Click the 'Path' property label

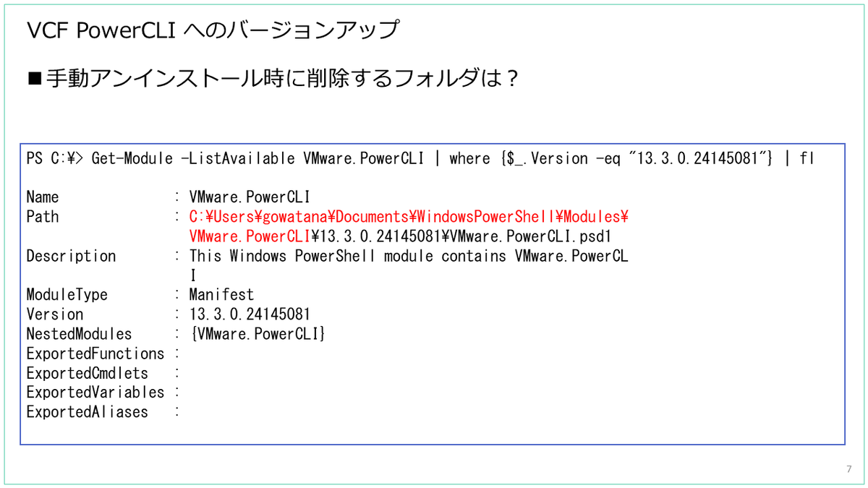click(x=43, y=216)
